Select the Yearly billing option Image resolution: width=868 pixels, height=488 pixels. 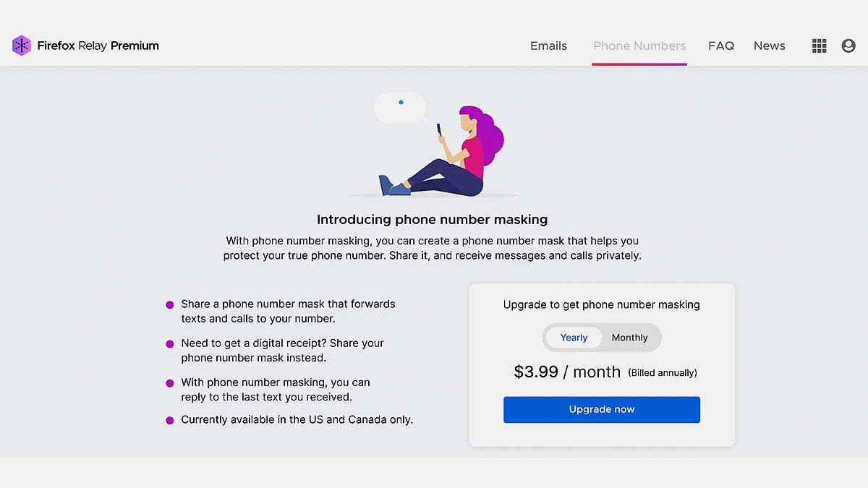click(574, 338)
